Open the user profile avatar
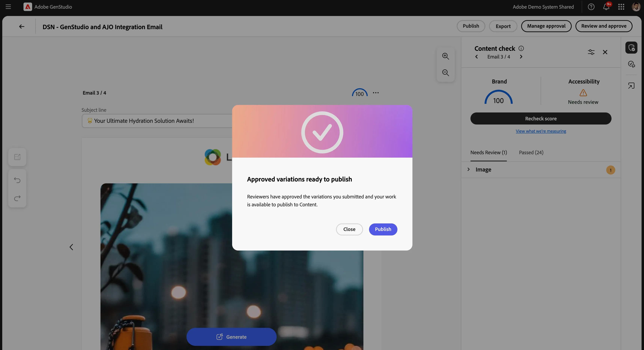 pos(636,7)
